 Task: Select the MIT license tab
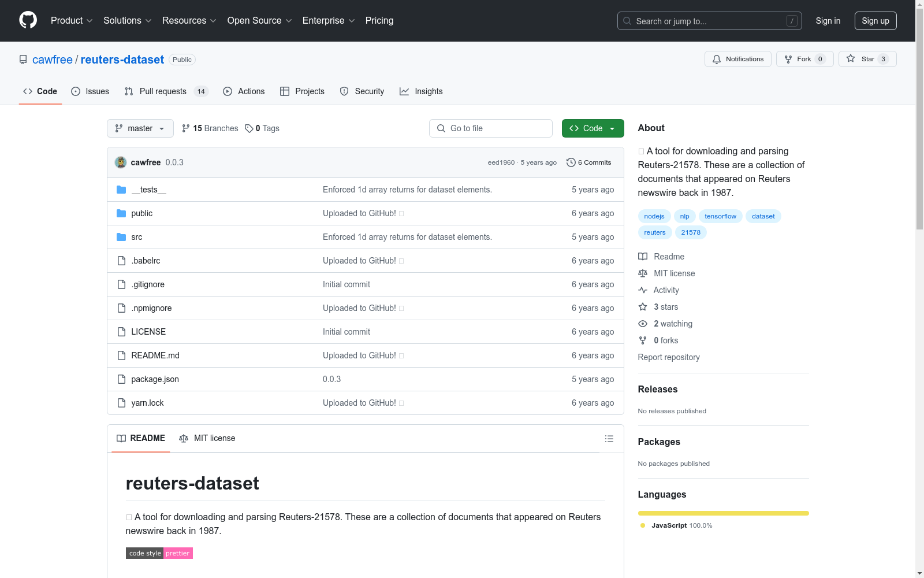[207, 438]
